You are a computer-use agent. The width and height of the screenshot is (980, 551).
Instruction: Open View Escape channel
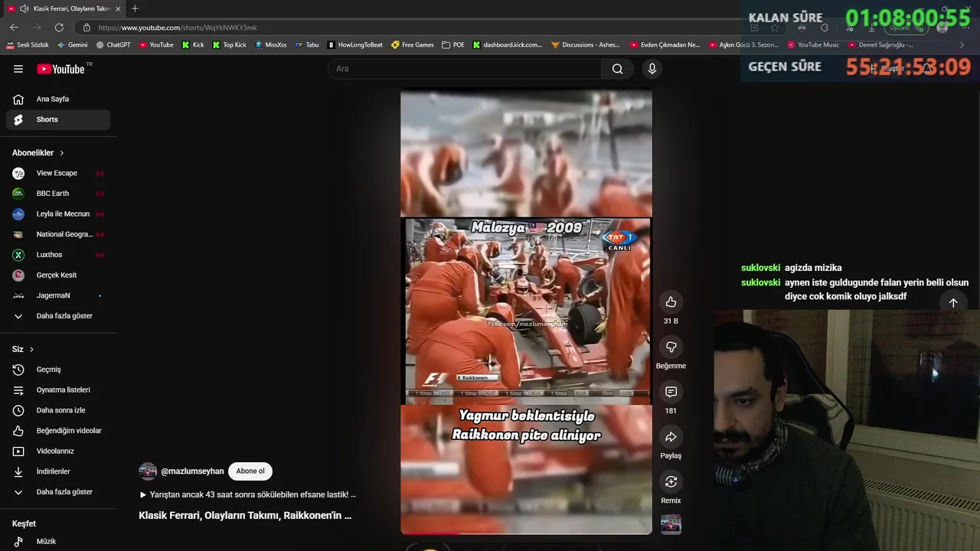[58, 173]
